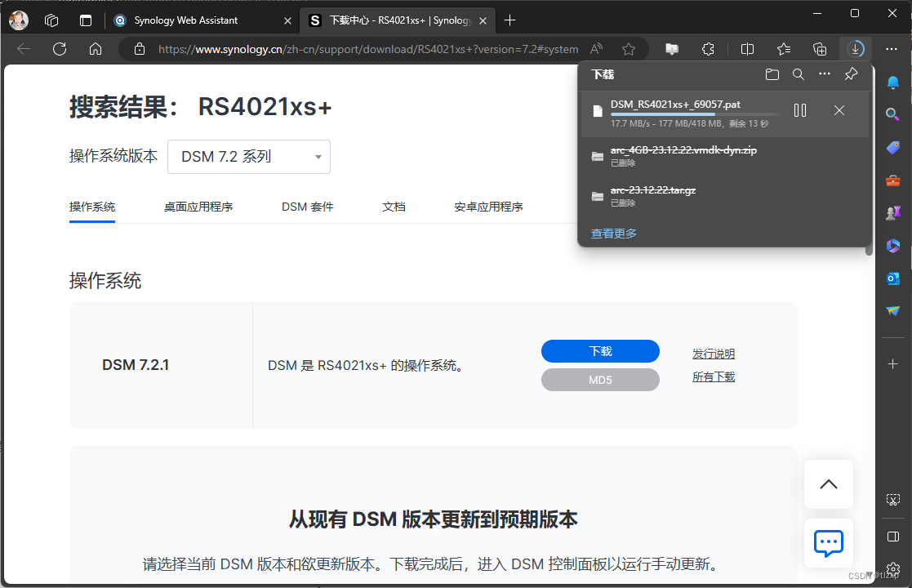Click the synology.cn address bar URL
This screenshot has height=588, width=912.
pyautogui.click(x=368, y=50)
